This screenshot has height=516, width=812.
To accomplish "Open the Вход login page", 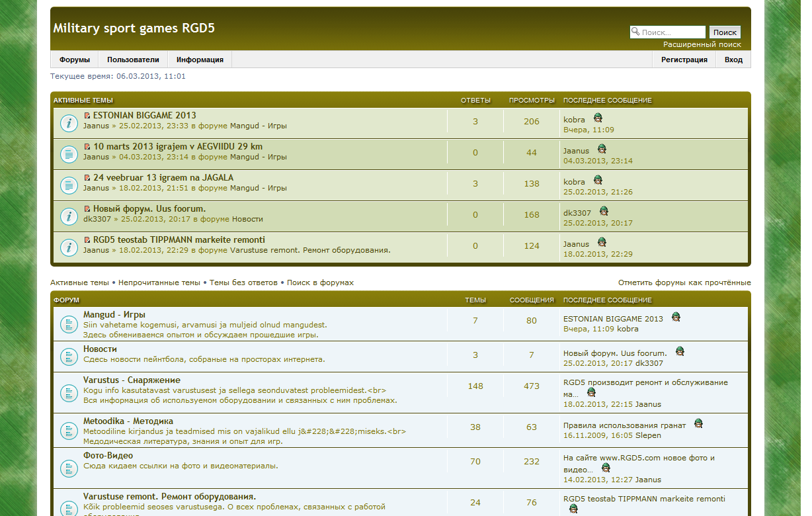I will tap(733, 60).
